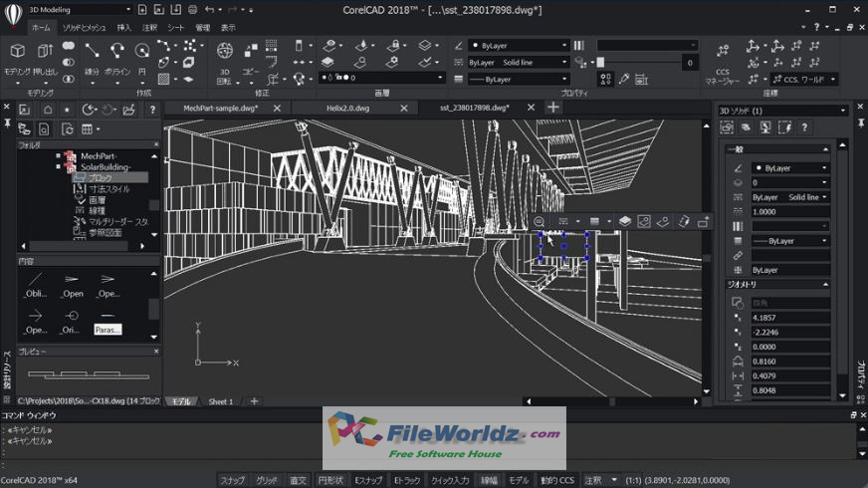Click the Paras... block thumbnail
This screenshot has width=868, height=488.
(108, 322)
